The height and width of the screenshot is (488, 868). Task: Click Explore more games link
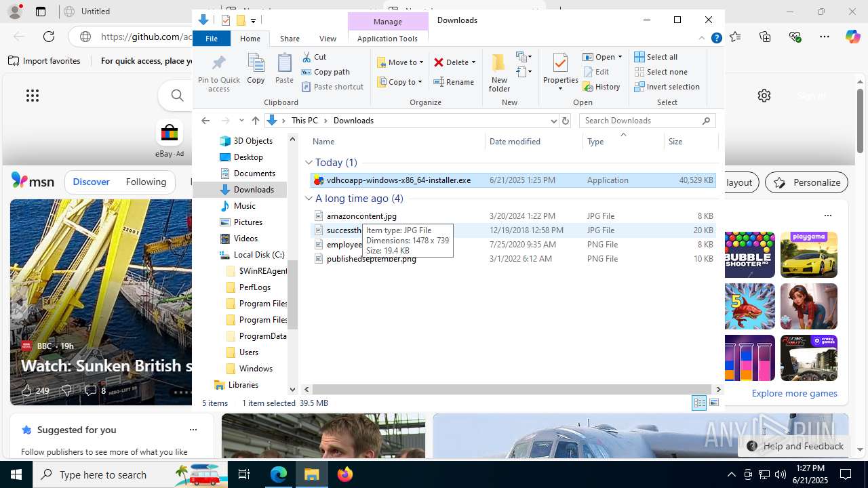click(x=794, y=393)
